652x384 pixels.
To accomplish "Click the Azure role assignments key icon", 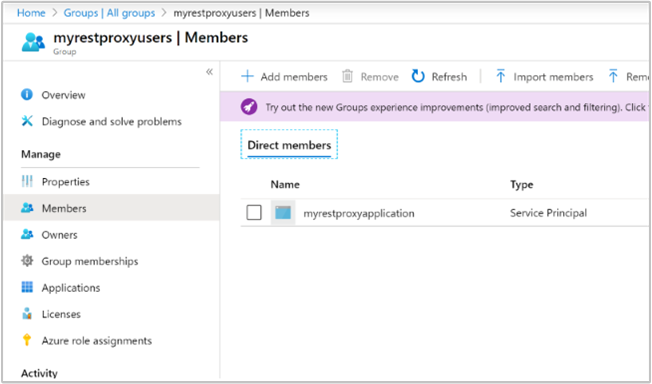I will pyautogui.click(x=27, y=340).
